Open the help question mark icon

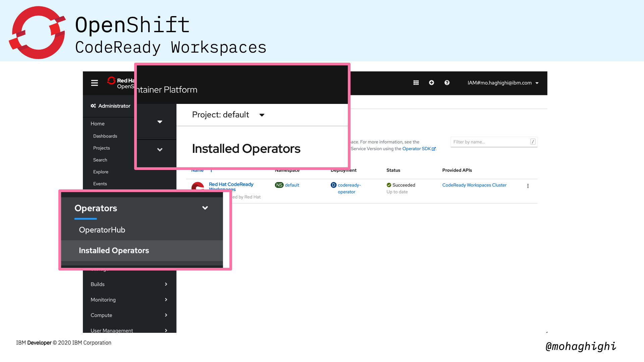[447, 83]
